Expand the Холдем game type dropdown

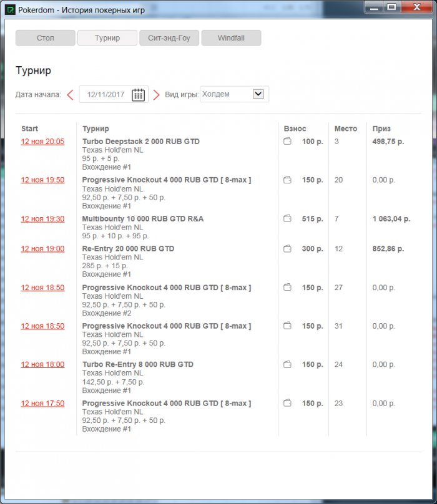258,94
